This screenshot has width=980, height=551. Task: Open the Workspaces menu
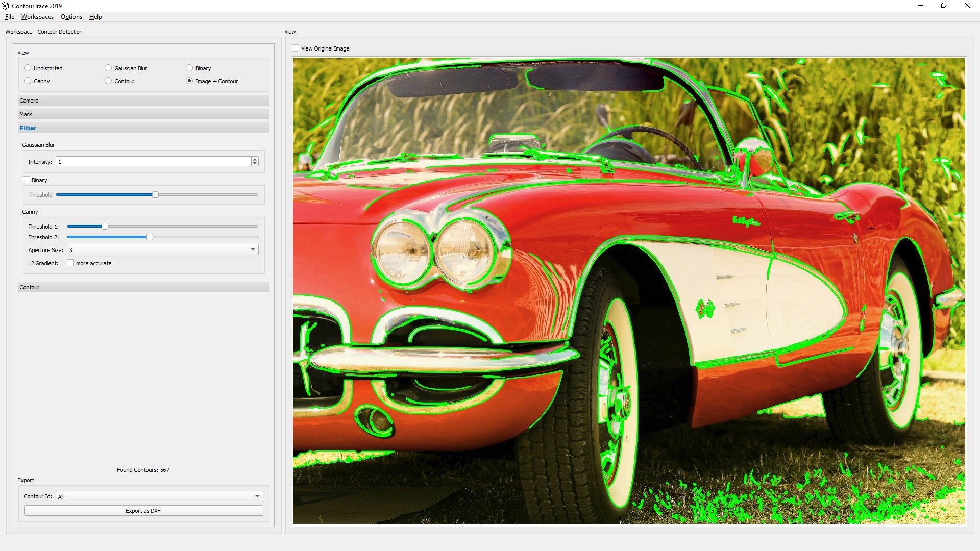(37, 17)
